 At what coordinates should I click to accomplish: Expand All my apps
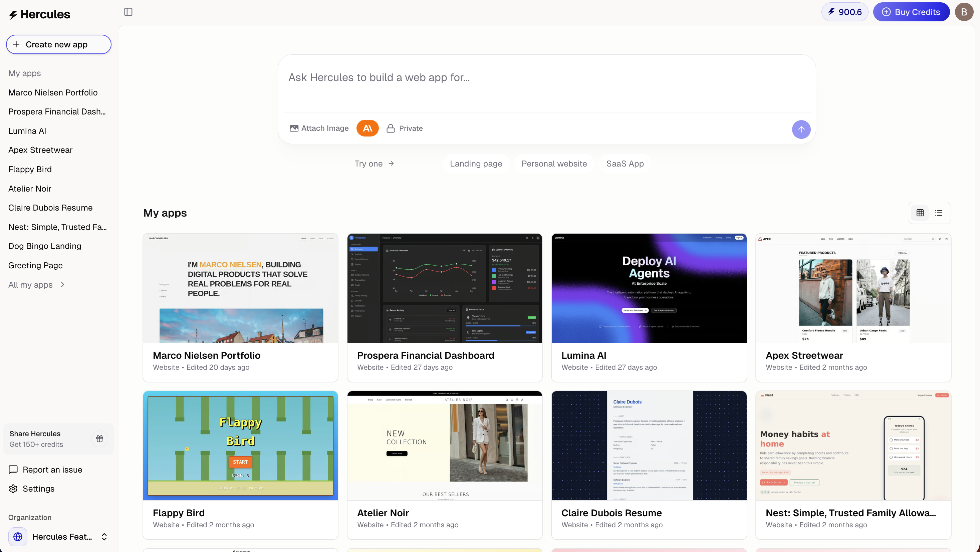[36, 285]
